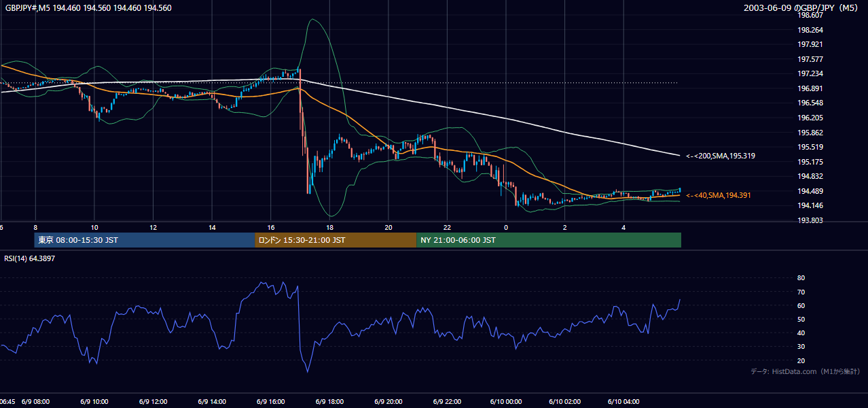Click the 6/9 18:00 time axis label
The image size is (868, 408).
(329, 401)
